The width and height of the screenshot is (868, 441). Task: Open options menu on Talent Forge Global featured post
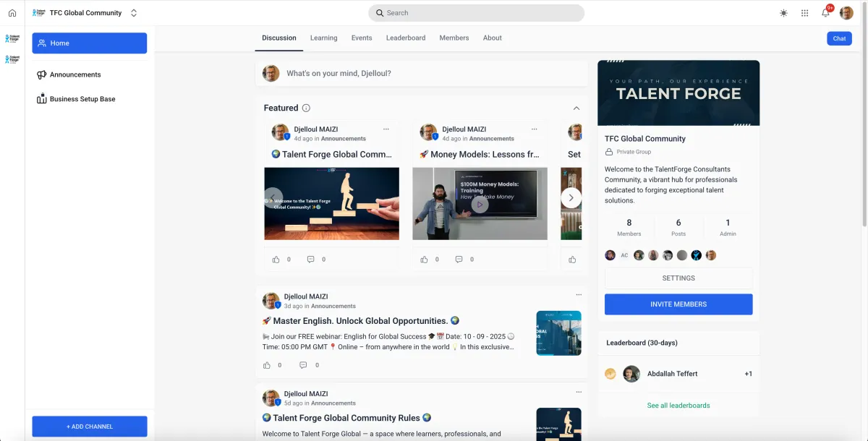[386, 129]
